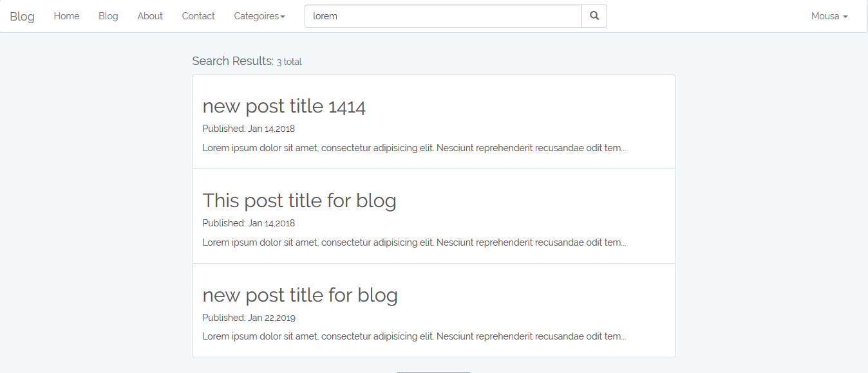Open the post "new post title 1414"
This screenshot has width=868, height=373.
tap(284, 106)
